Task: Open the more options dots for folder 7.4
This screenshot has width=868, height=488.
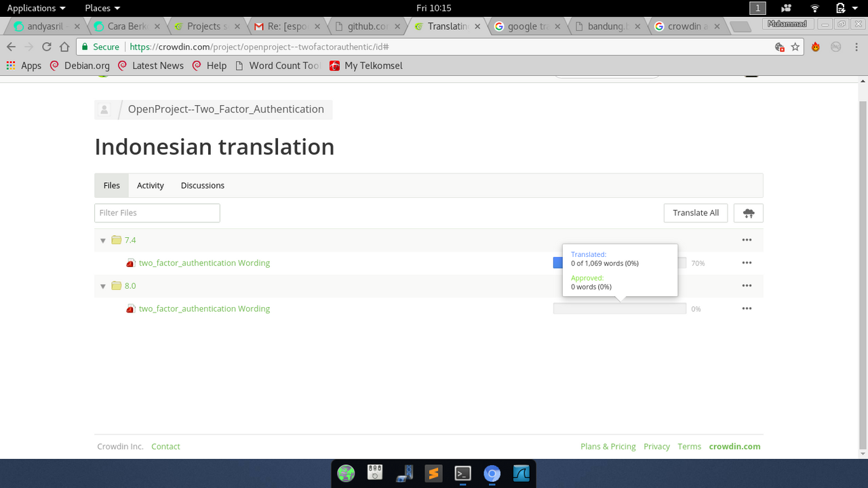Action: [747, 240]
